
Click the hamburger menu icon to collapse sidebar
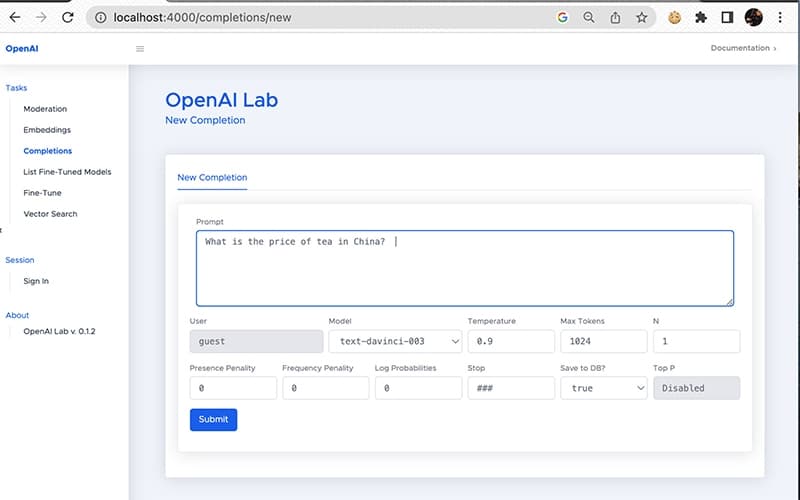(140, 48)
